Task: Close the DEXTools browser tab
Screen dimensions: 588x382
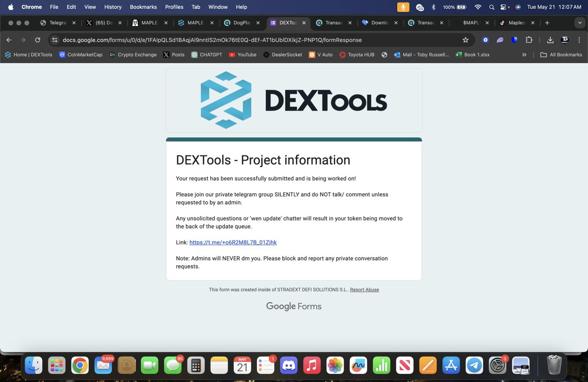Action: point(304,23)
